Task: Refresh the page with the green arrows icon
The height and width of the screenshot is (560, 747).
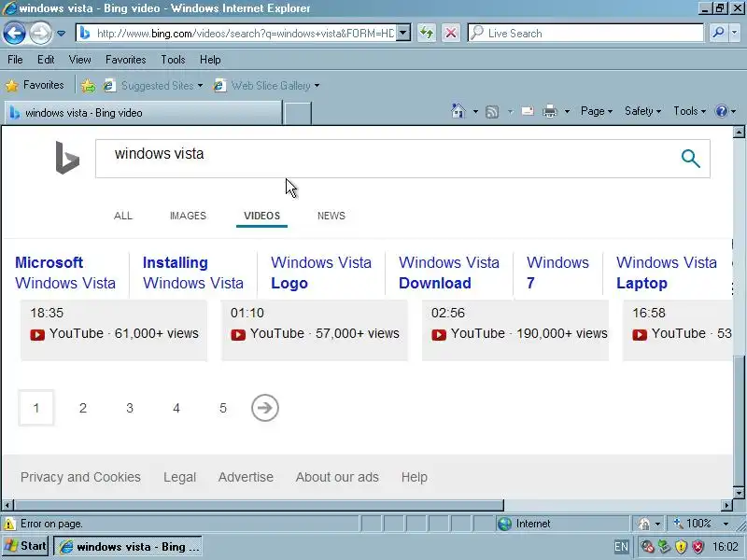Action: [x=427, y=33]
